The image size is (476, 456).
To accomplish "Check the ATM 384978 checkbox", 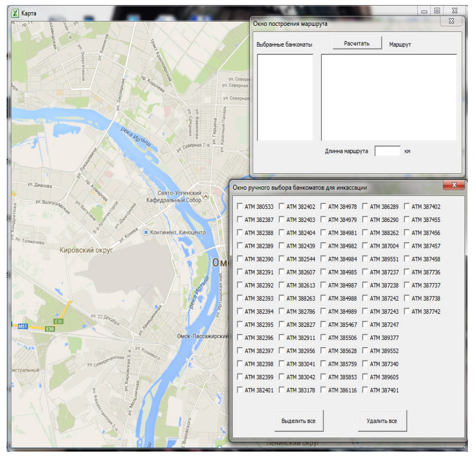I will [323, 207].
